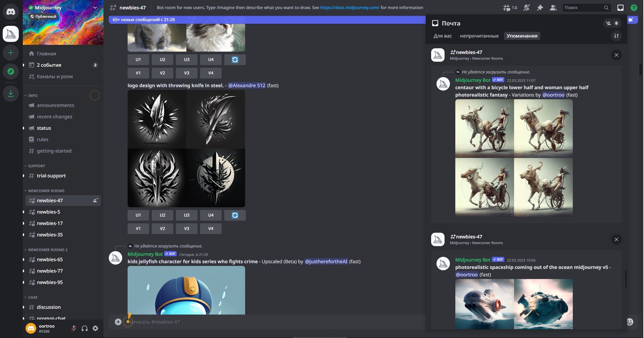This screenshot has height=338, width=644.
Task: Click the add a server plus icon
Action: coord(11,53)
